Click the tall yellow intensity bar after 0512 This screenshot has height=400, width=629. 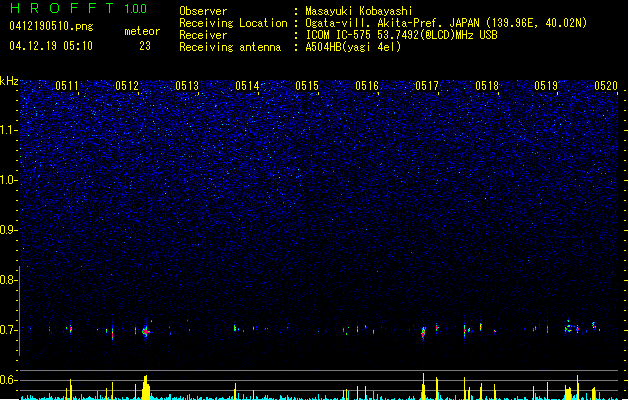point(146,387)
